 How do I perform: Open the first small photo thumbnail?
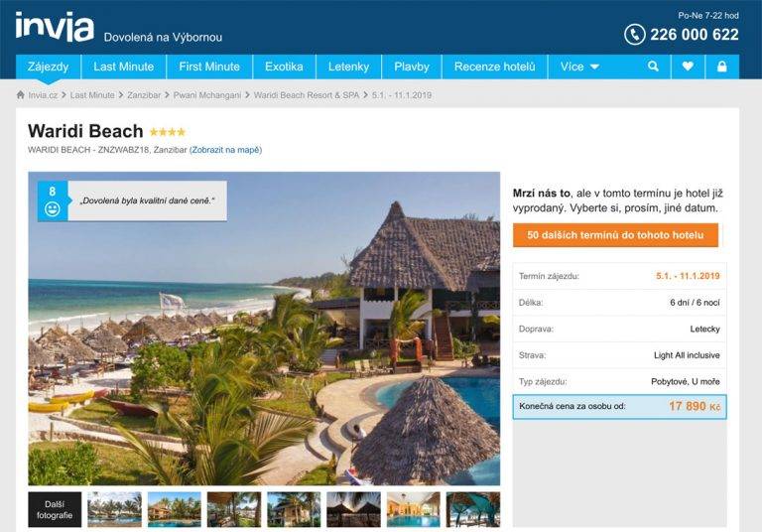click(x=115, y=509)
